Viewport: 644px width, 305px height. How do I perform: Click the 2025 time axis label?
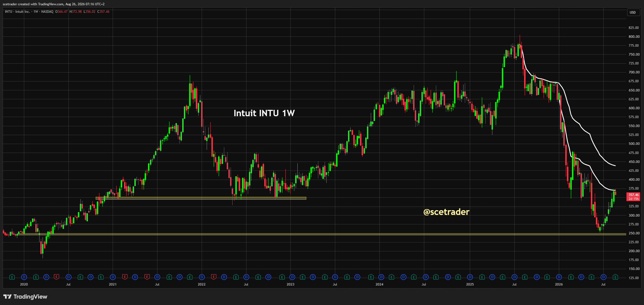(x=470, y=284)
